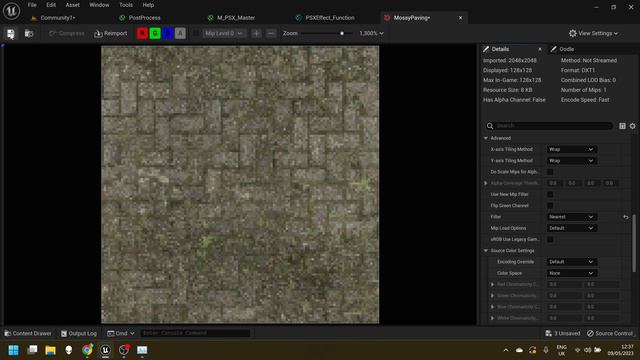
Task: Open the Output Log
Action: [79, 333]
